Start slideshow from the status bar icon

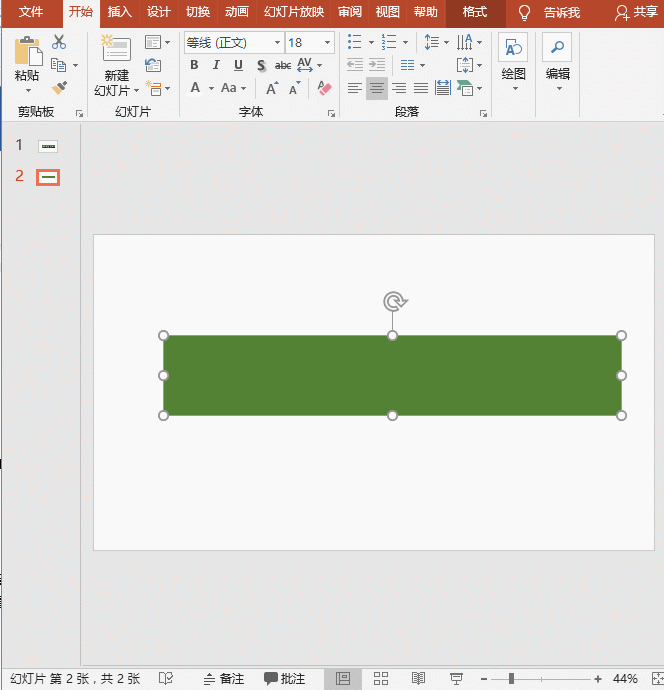coord(456,678)
